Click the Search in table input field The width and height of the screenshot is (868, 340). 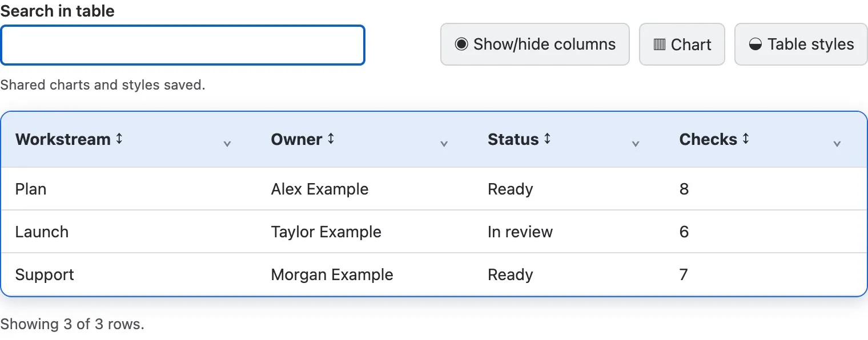(x=183, y=44)
